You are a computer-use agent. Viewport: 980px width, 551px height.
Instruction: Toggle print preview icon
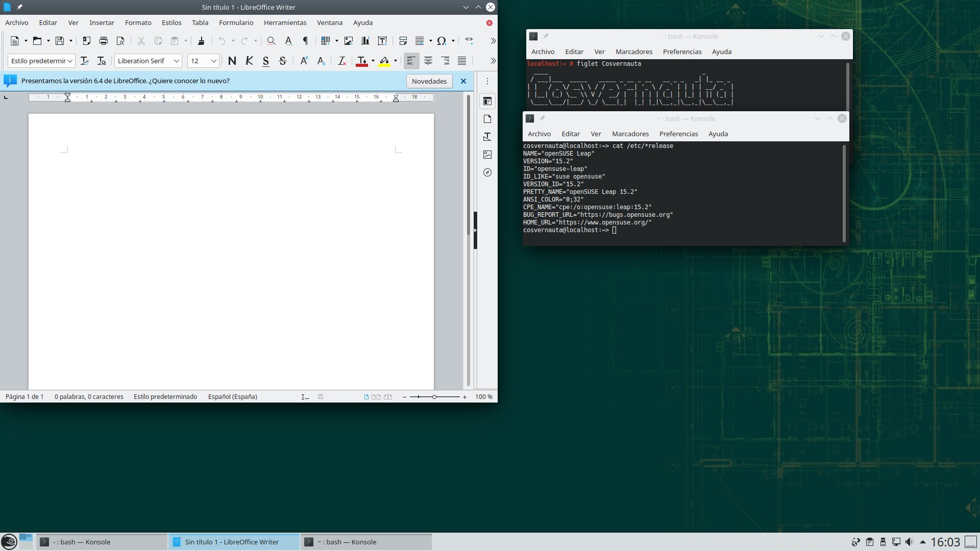coord(120,41)
